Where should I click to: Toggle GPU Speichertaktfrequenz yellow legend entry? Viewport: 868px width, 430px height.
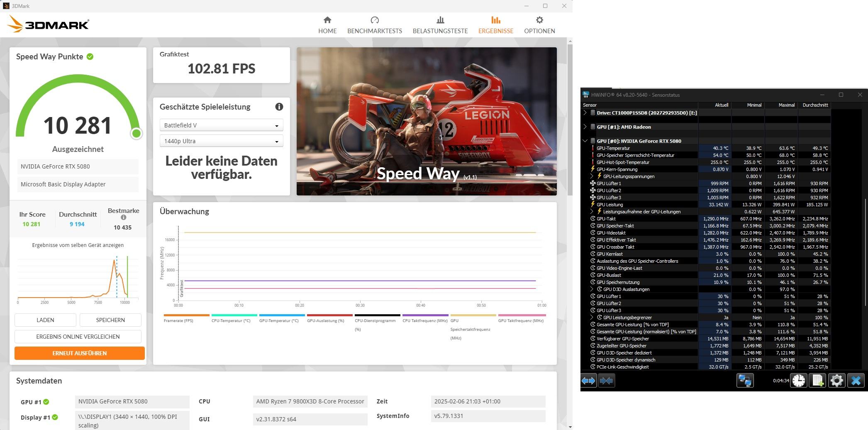[x=473, y=328]
